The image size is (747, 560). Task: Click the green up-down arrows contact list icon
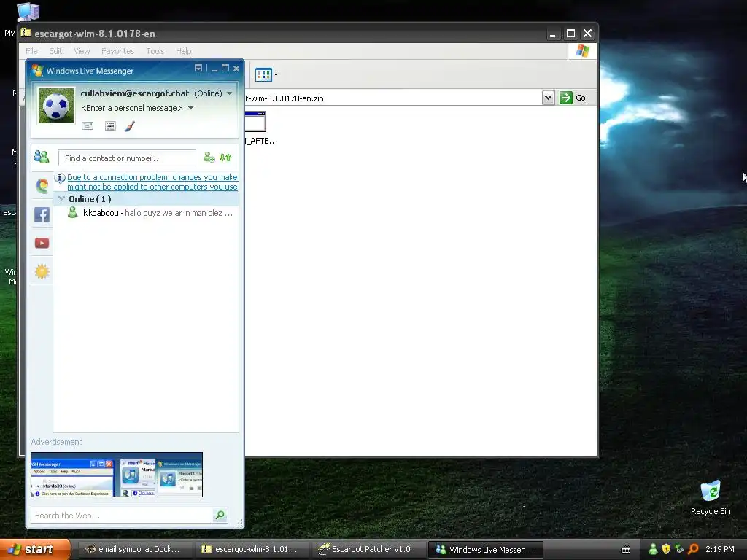click(225, 157)
